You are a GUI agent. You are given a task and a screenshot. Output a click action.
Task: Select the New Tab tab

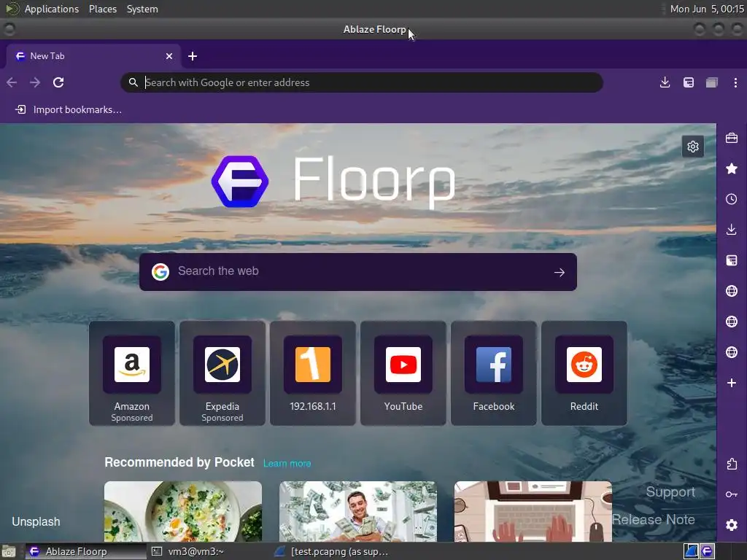coord(93,56)
